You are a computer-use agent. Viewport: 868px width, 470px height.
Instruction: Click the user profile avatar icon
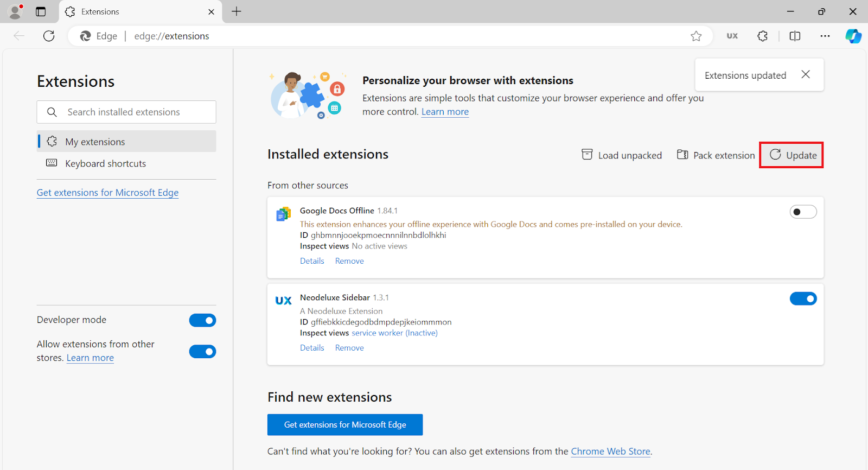pyautogui.click(x=16, y=11)
